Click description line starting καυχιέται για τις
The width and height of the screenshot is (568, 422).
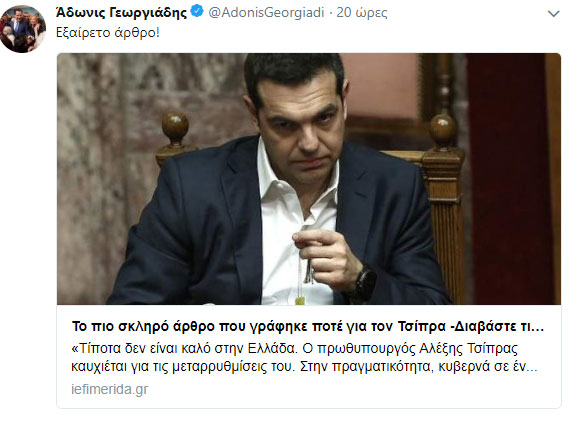click(304, 367)
